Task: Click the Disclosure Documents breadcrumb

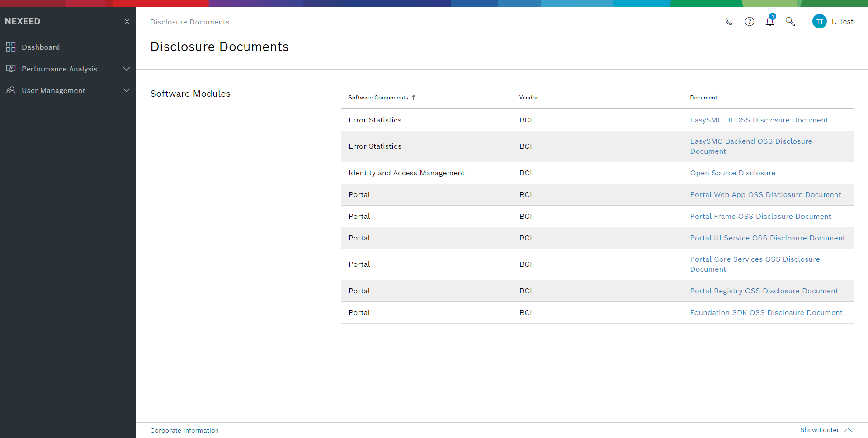Action: tap(189, 22)
